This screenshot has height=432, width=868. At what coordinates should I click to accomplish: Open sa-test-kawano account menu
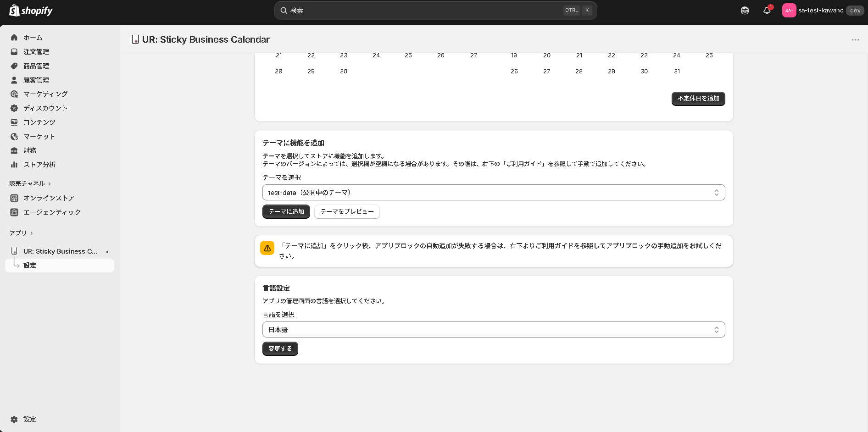click(x=823, y=11)
